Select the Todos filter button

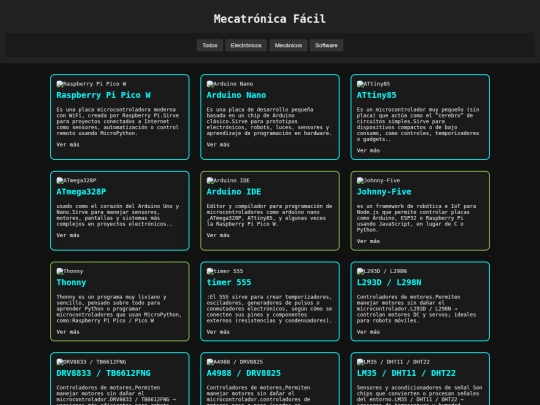[x=210, y=45]
